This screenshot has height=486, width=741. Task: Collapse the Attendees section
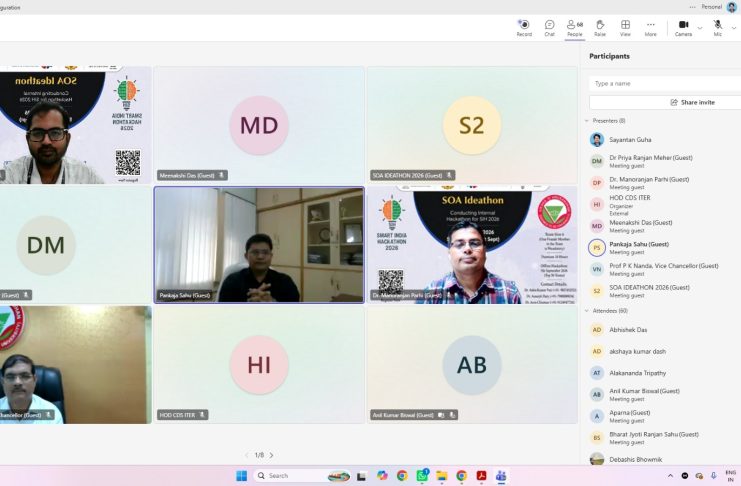(587, 311)
